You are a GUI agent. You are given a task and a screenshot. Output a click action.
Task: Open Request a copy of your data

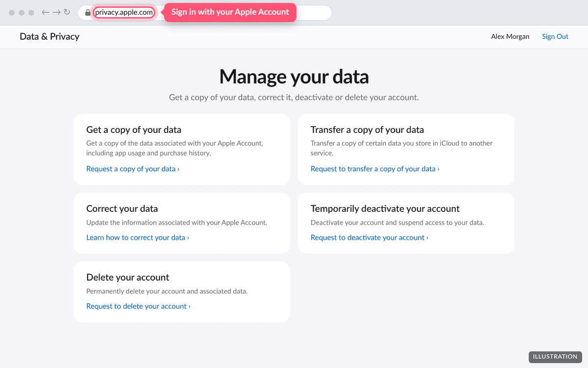pos(133,169)
